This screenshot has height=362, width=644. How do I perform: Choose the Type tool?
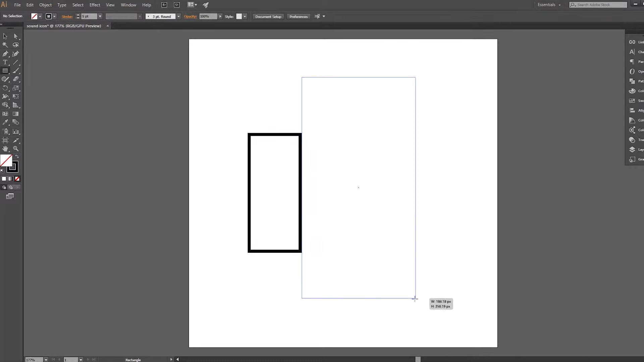[x=5, y=62]
